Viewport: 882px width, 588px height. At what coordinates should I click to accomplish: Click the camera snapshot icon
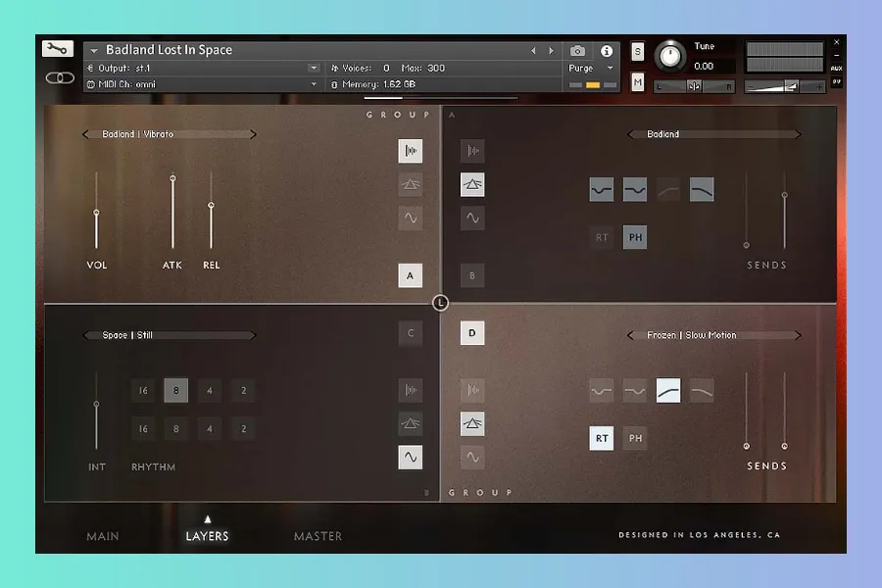(578, 51)
